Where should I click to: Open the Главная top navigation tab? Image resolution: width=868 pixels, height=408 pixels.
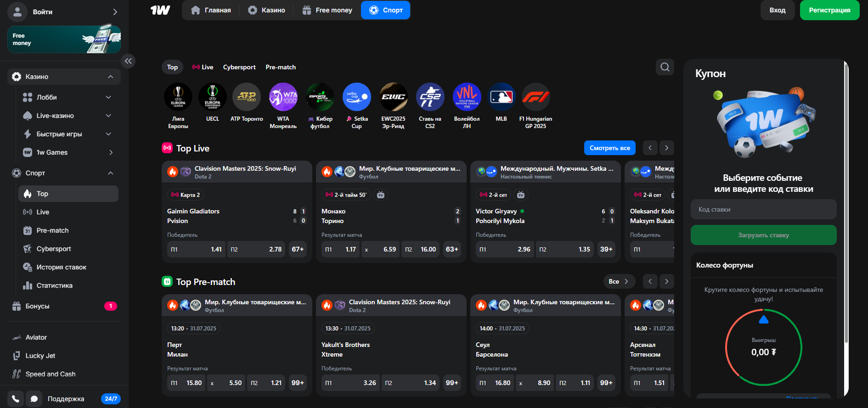[x=211, y=10]
